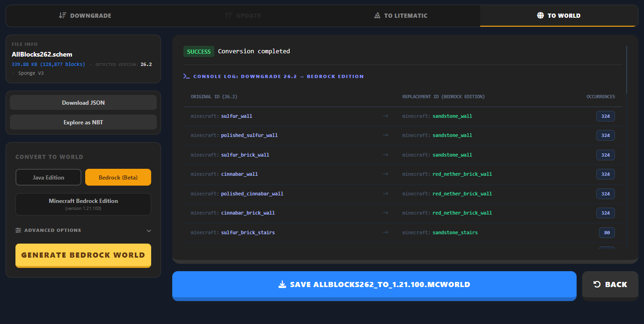Click the console log terminal prompt icon
The width and height of the screenshot is (644, 324).
coord(186,76)
